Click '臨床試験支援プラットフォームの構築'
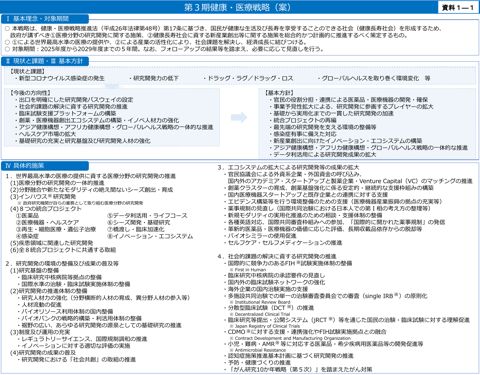480x375 pixels. [67, 113]
